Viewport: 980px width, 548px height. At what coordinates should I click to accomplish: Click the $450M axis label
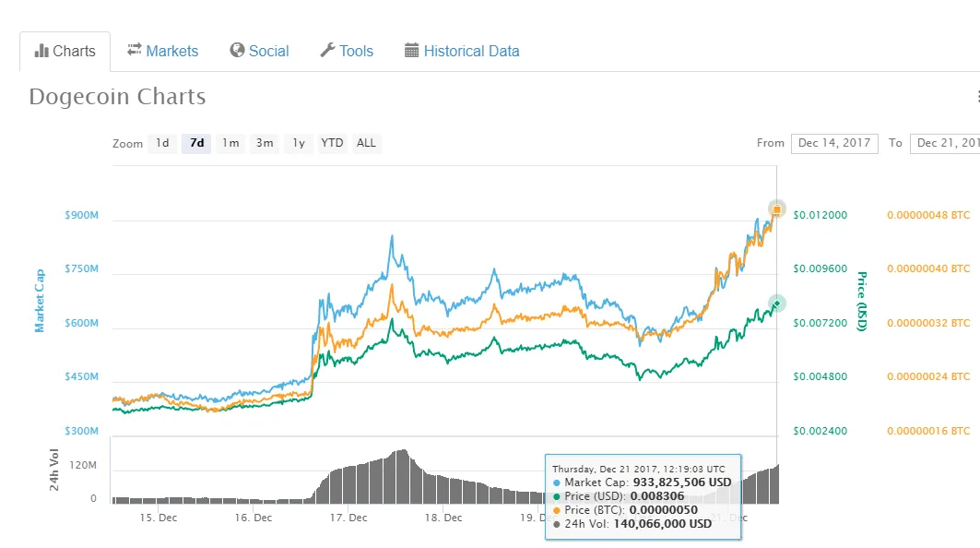[x=82, y=376]
